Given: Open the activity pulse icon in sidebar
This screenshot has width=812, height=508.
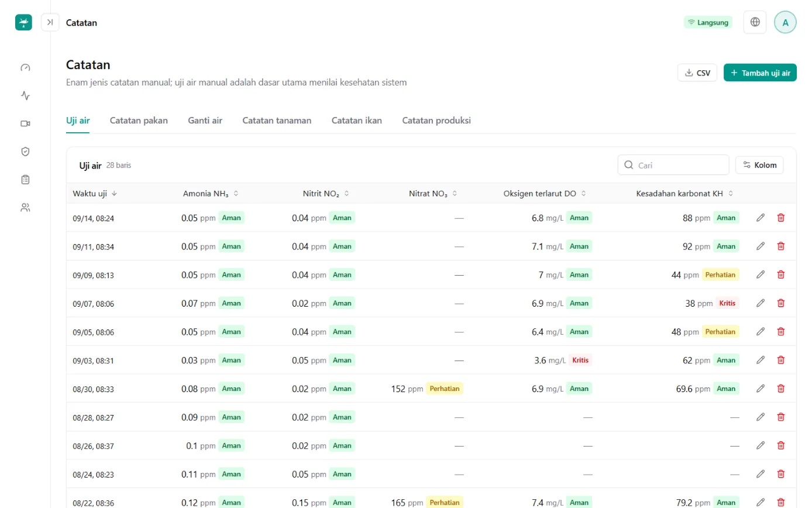Looking at the screenshot, I should [x=25, y=95].
